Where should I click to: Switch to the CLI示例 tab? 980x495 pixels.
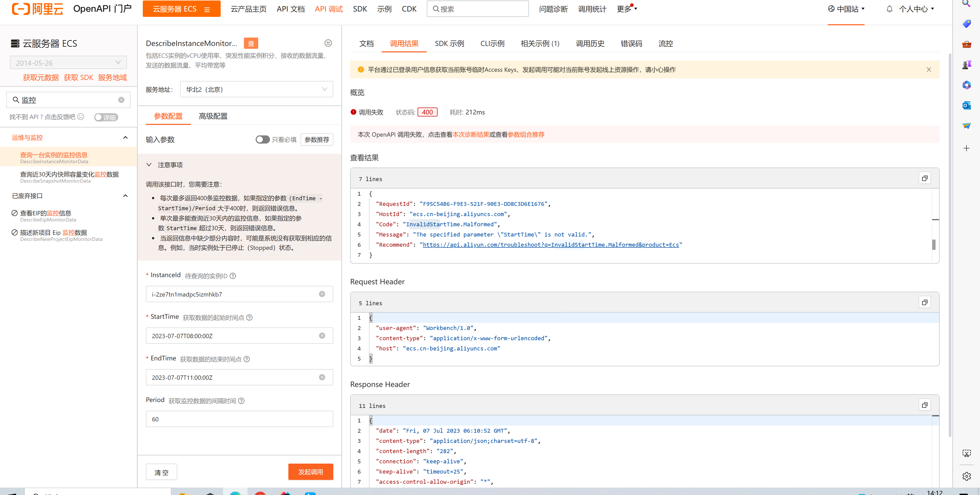(x=492, y=43)
